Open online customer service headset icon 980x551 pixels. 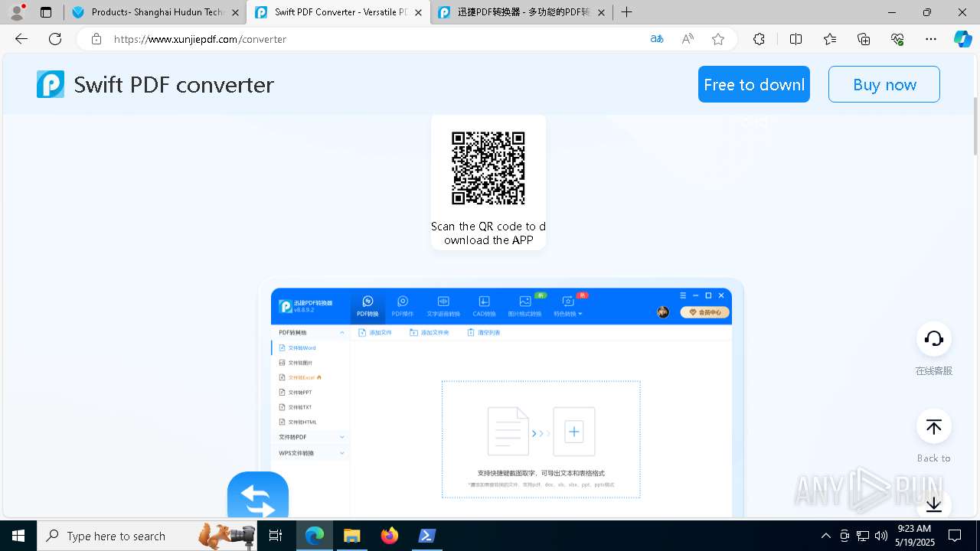[x=934, y=339]
